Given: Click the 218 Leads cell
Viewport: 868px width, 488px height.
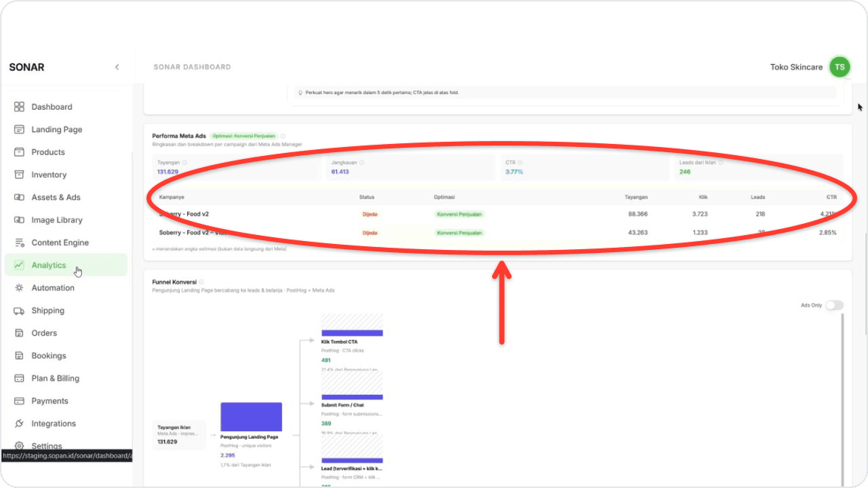Looking at the screenshot, I should pyautogui.click(x=760, y=214).
